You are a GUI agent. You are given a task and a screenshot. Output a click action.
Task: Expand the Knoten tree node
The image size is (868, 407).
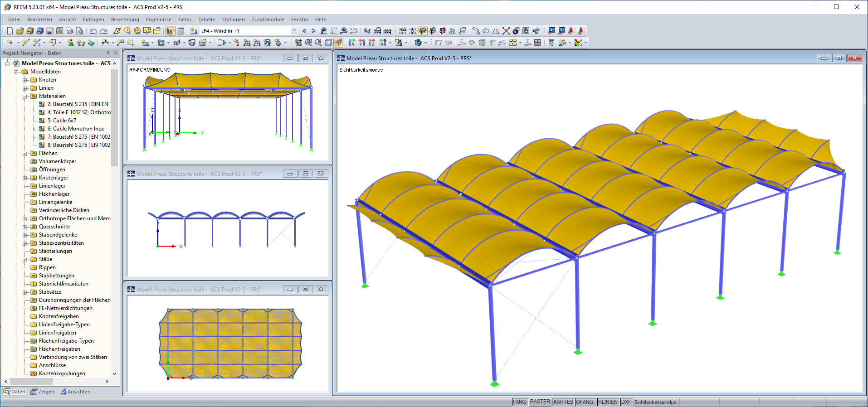(x=25, y=80)
